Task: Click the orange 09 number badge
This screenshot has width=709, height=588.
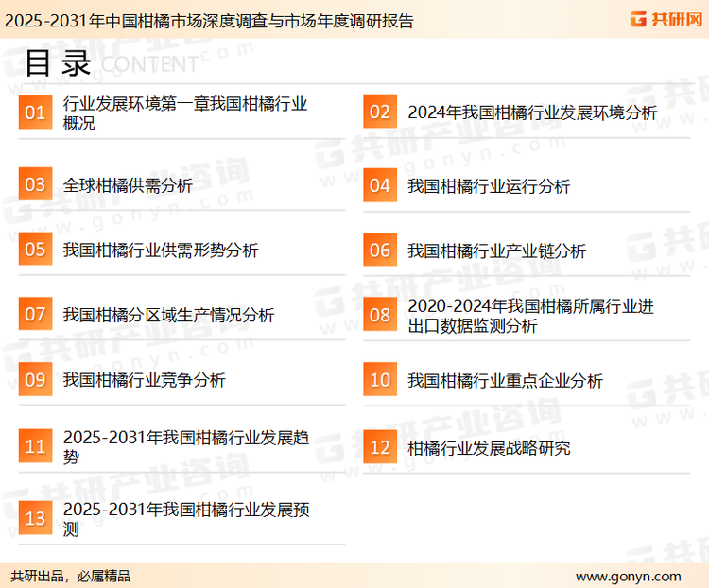Action: coord(35,379)
